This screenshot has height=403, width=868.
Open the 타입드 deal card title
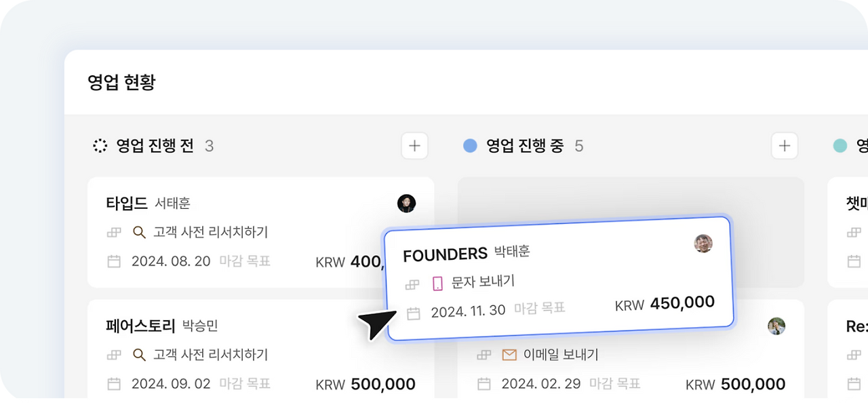click(x=127, y=203)
